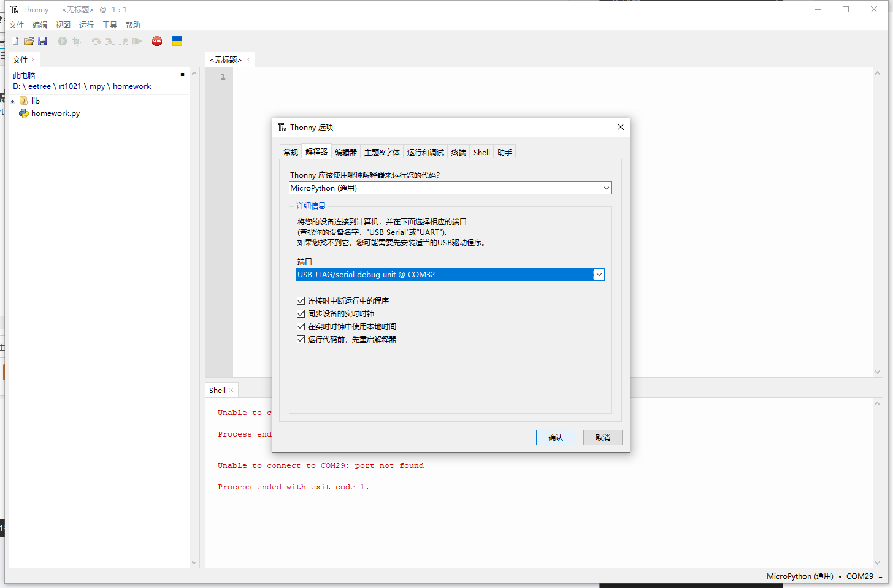Viewport: 893px width, 588px height.
Task: Switch to the 助手 tab
Action: point(505,152)
